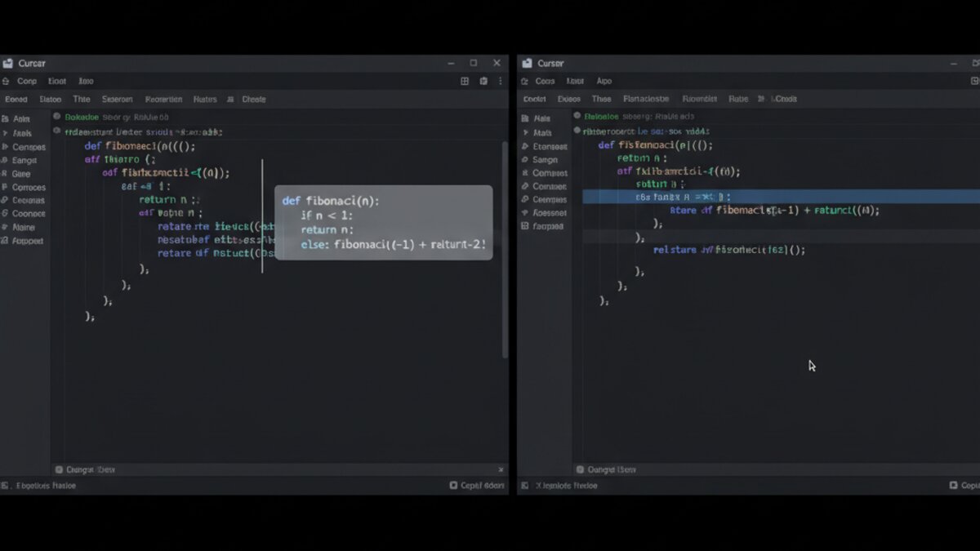The height and width of the screenshot is (551, 980).
Task: Open the three-dot menu in left window
Action: pyautogui.click(x=501, y=81)
